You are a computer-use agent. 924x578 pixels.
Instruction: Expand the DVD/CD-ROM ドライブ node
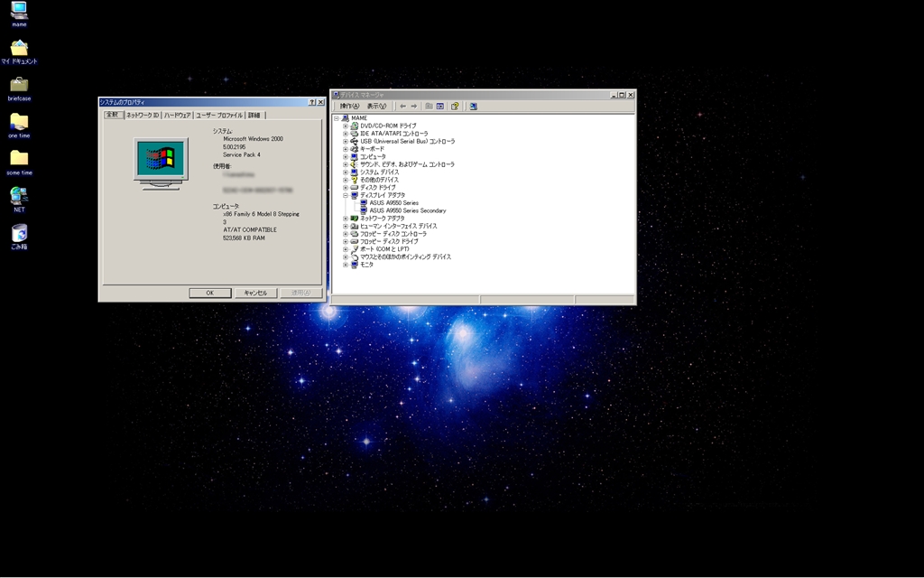coord(346,126)
